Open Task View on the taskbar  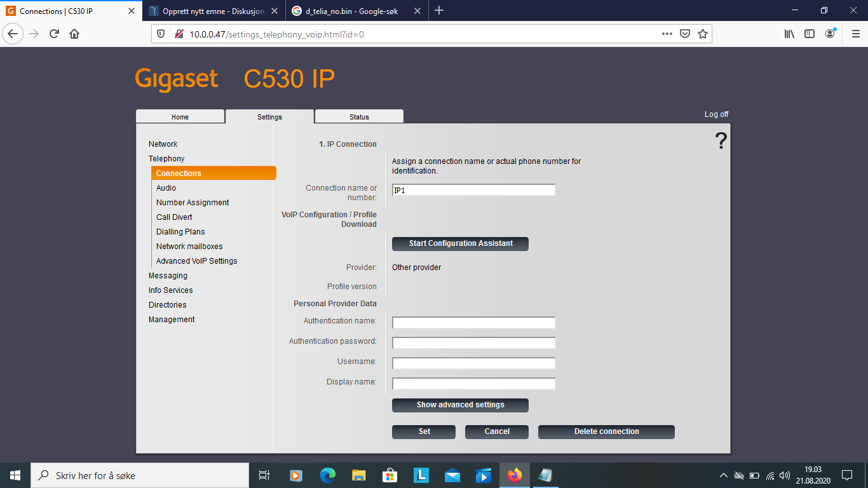click(x=265, y=475)
